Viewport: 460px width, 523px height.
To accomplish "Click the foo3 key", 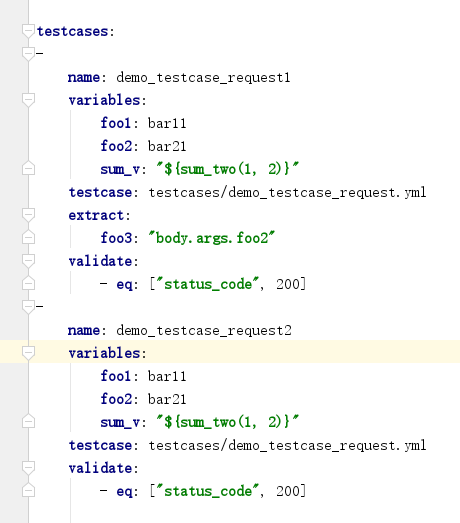I will pyautogui.click(x=116, y=238).
